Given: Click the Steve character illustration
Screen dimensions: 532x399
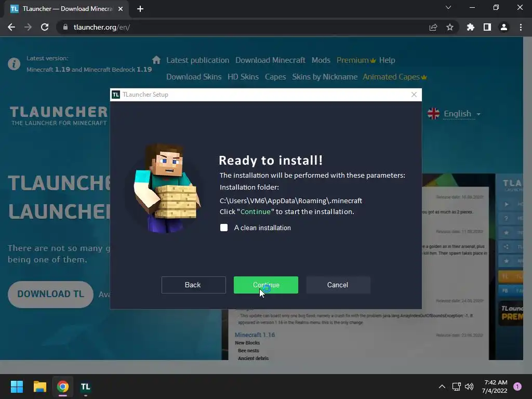Looking at the screenshot, I should [166, 188].
